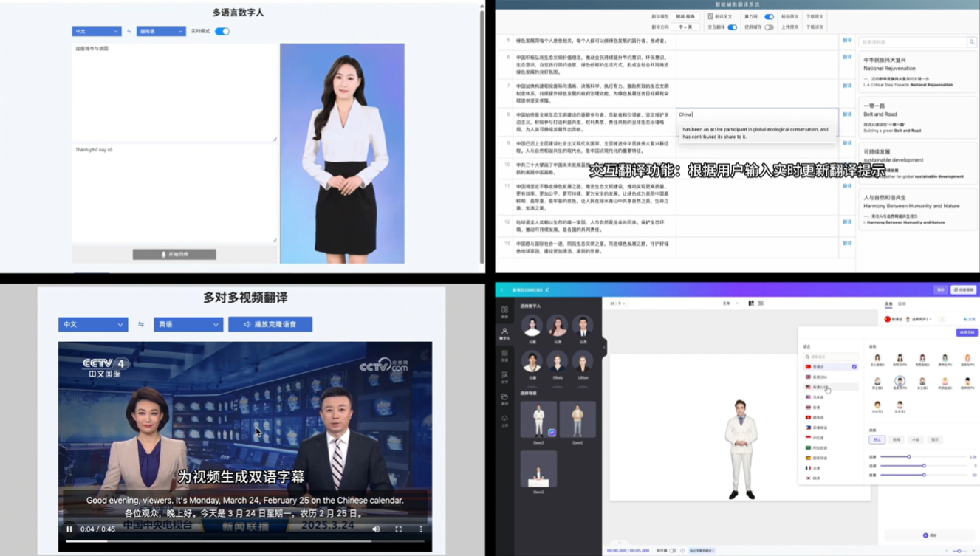Click the 快速生成 generate button
The width and height of the screenshot is (980, 556).
(963, 289)
